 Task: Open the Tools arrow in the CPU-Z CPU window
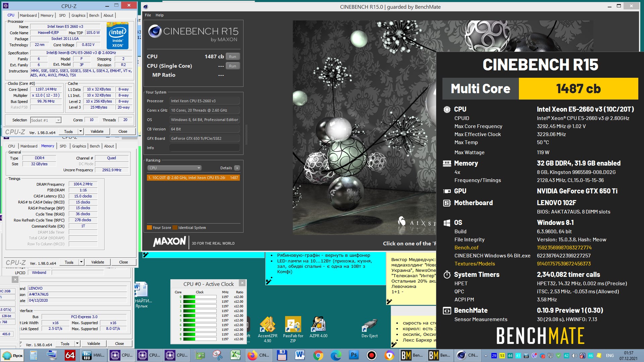click(x=80, y=131)
